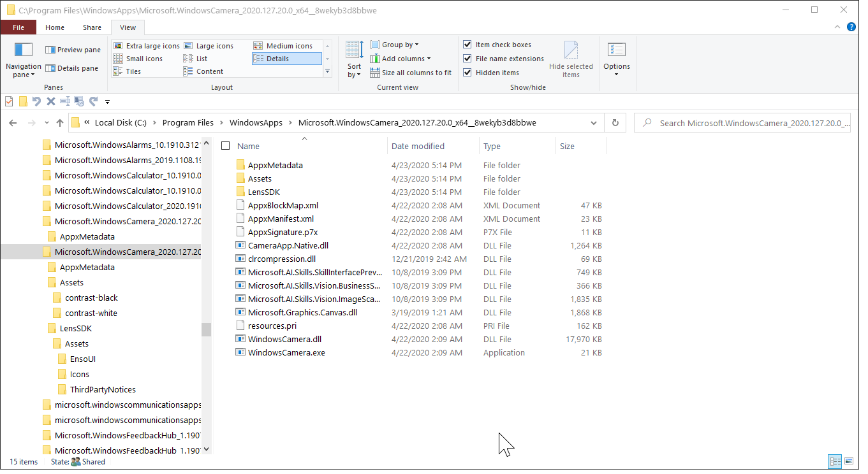
Task: Uncheck File name extensions
Action: point(467,59)
